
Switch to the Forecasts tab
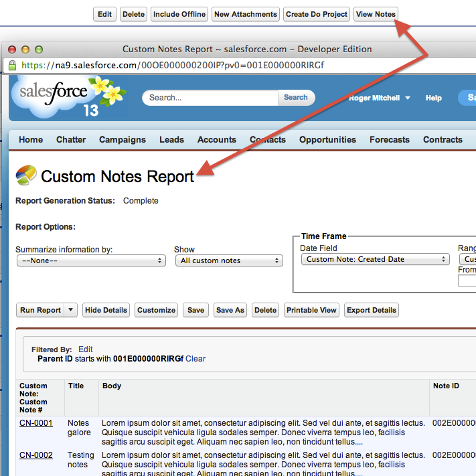pyautogui.click(x=390, y=140)
